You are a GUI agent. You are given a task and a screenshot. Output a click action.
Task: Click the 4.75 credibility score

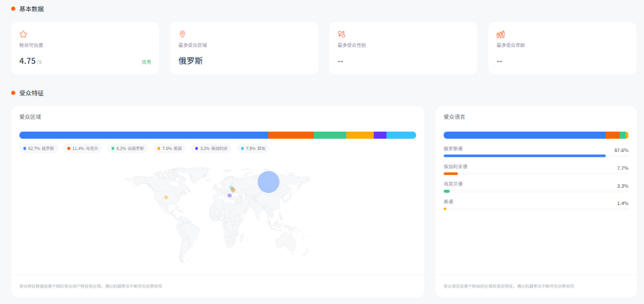click(x=27, y=61)
